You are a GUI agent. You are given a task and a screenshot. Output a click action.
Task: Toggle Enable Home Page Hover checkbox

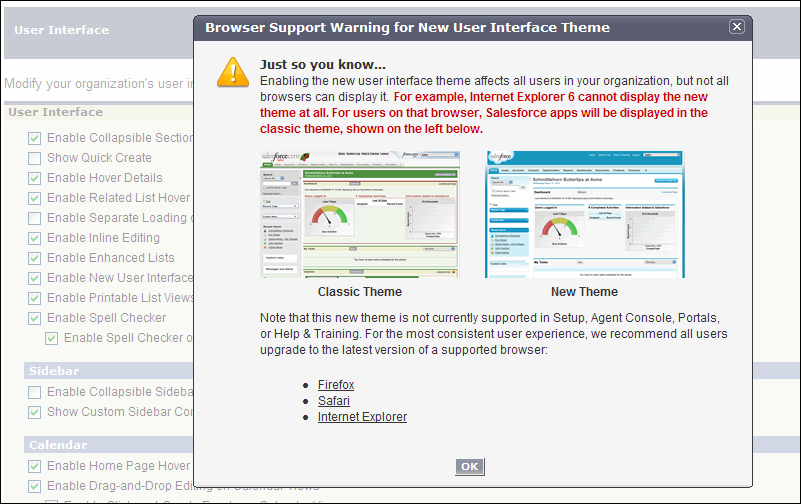coord(35,466)
